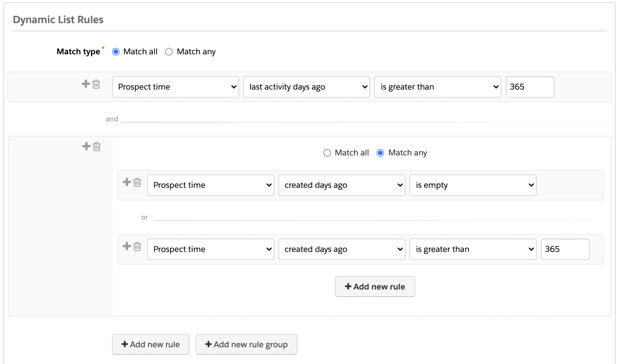The image size is (618, 364).
Task: Click the 365 value field in first rule
Action: (x=530, y=87)
